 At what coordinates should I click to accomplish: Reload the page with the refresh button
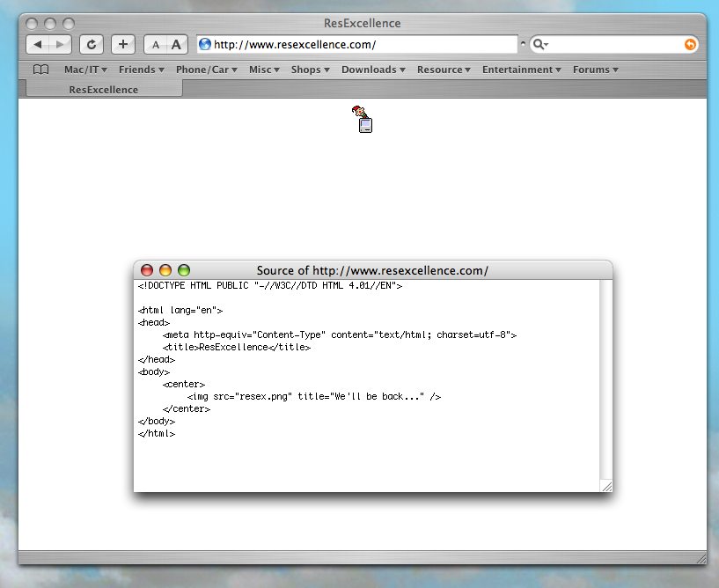click(x=92, y=45)
